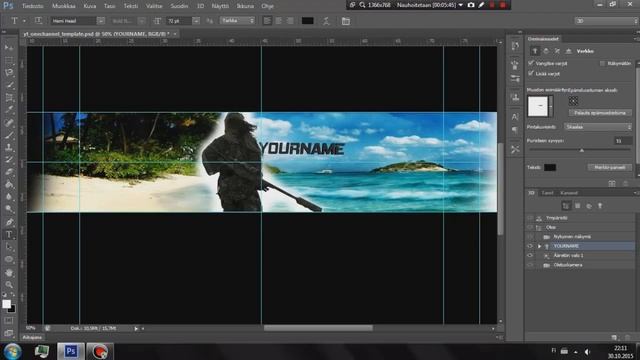Open the Suodin menu
This screenshot has width=640, height=360.
179,6
